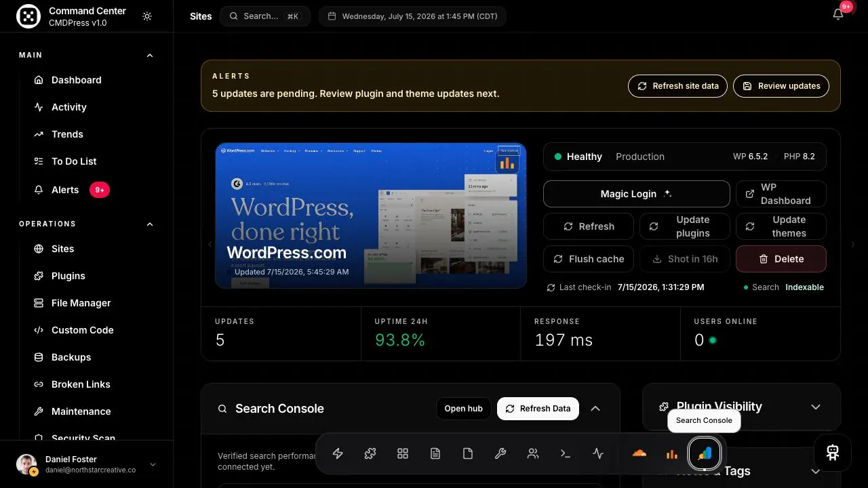Viewport: 868px width, 488px height.
Task: Click Magic Login button
Action: pos(637,194)
